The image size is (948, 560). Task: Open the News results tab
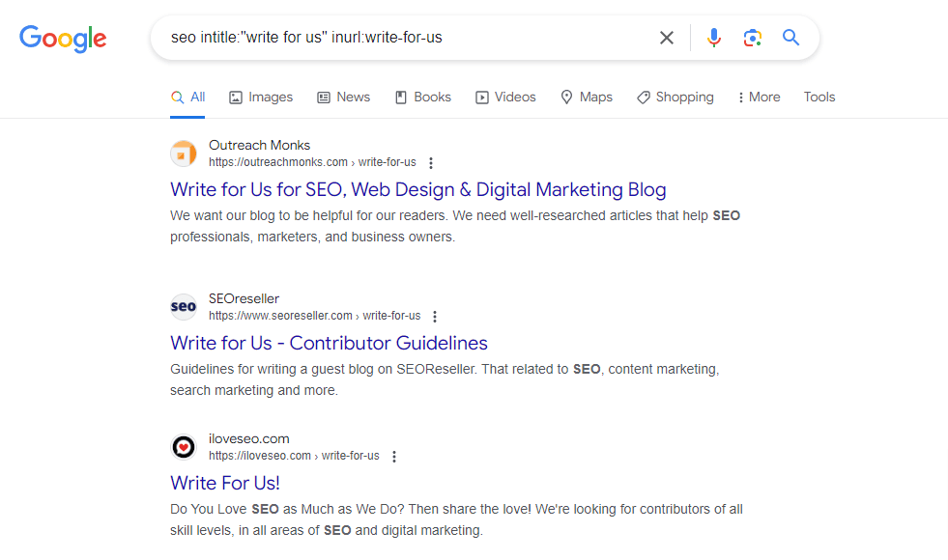pos(343,97)
